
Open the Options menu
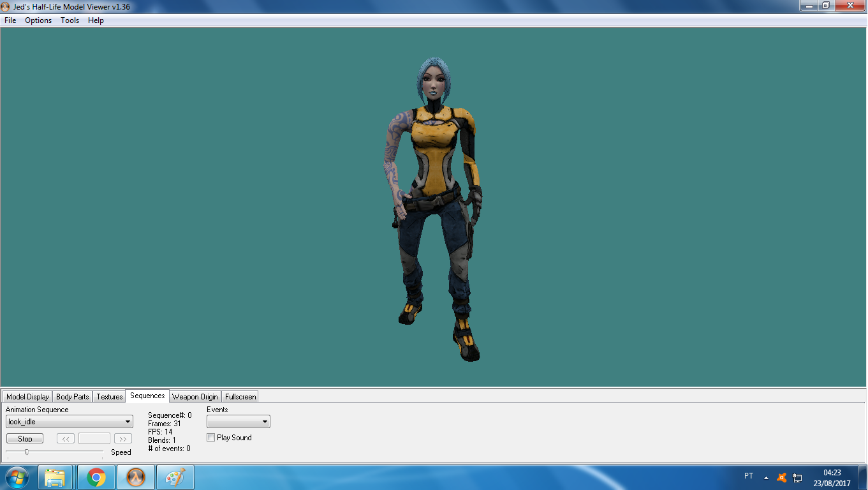pos(38,20)
